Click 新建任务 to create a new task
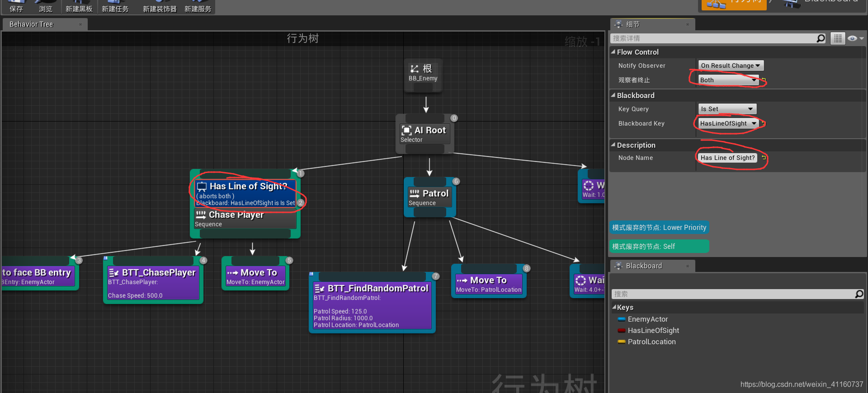The height and width of the screenshot is (393, 868). [x=115, y=6]
